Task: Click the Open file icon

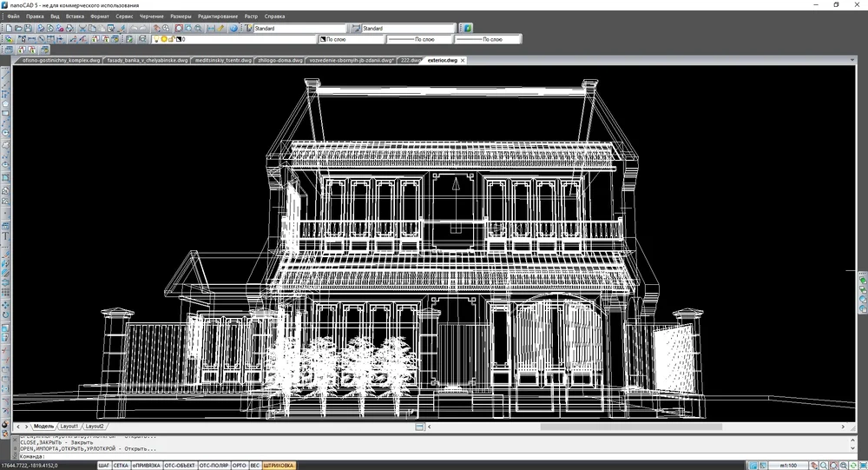Action: coord(18,28)
